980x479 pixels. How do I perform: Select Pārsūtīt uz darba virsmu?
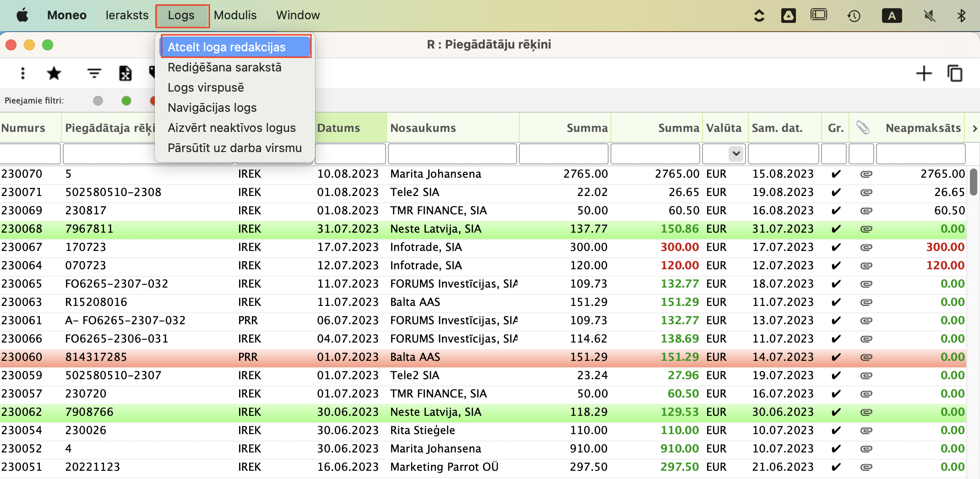[x=234, y=148]
